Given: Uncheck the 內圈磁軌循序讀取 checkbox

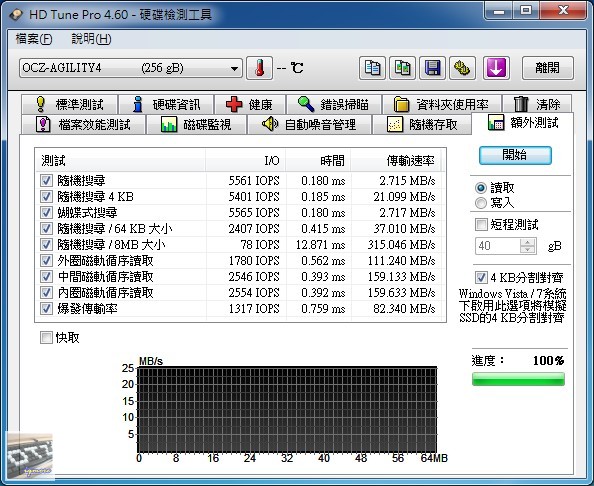Looking at the screenshot, I should pyautogui.click(x=46, y=292).
